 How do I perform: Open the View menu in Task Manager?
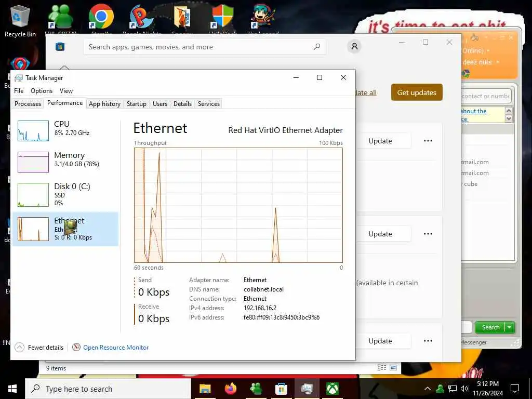[66, 90]
